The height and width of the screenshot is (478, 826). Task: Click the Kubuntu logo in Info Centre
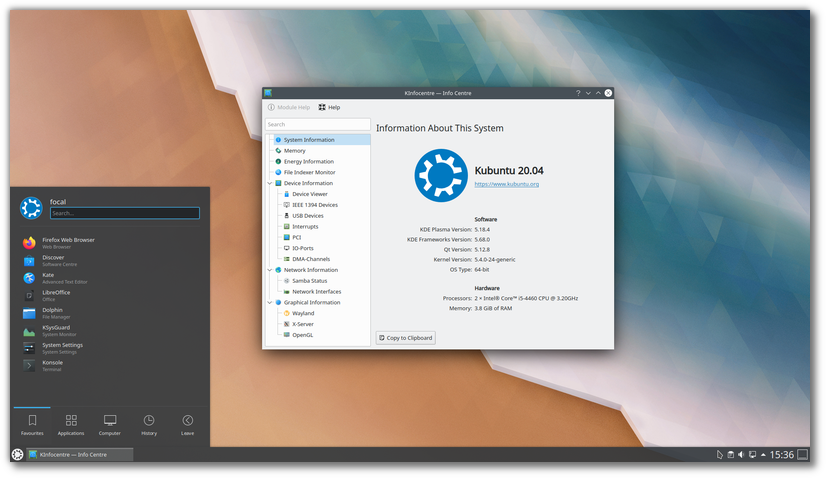441,175
